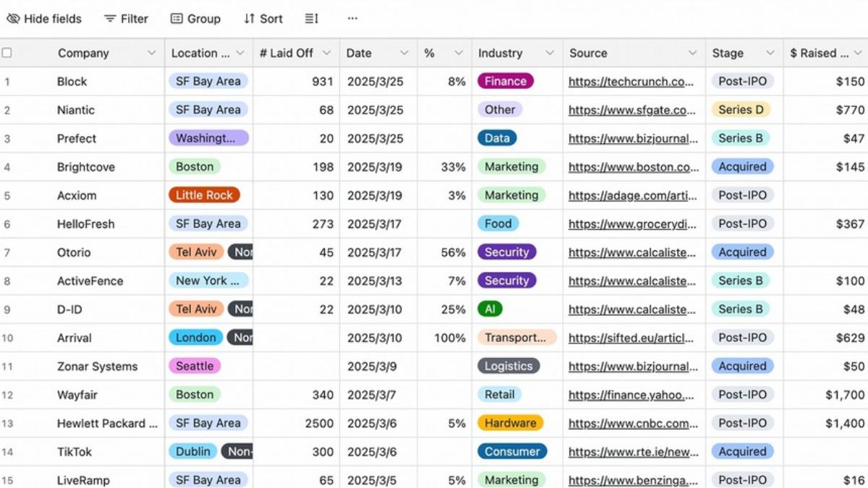The image size is (868, 488).
Task: Open the rte.ie source link for TikTok
Action: [x=634, y=452]
